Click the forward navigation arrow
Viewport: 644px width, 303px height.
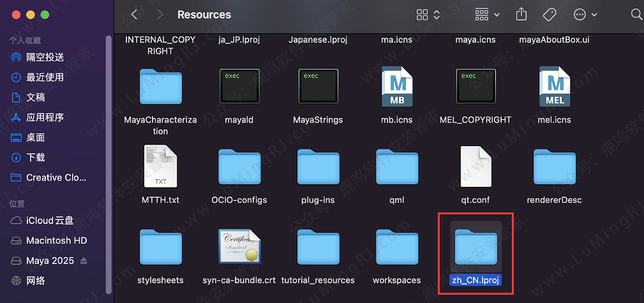coord(160,14)
